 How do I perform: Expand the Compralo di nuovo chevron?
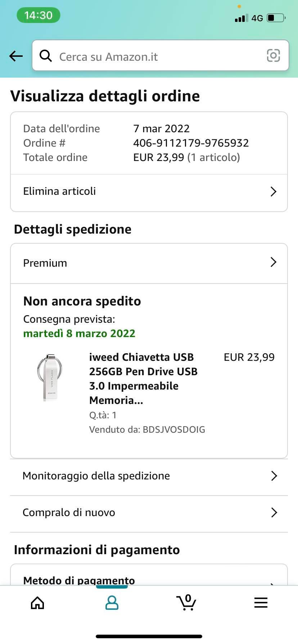274,512
